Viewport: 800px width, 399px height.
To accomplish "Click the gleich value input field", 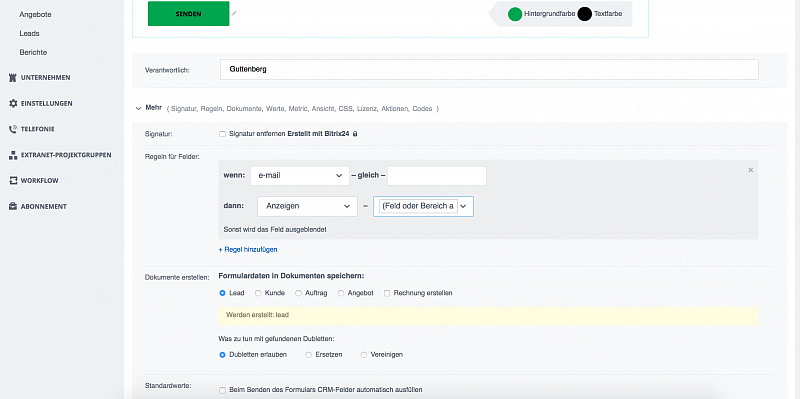I will pos(437,176).
